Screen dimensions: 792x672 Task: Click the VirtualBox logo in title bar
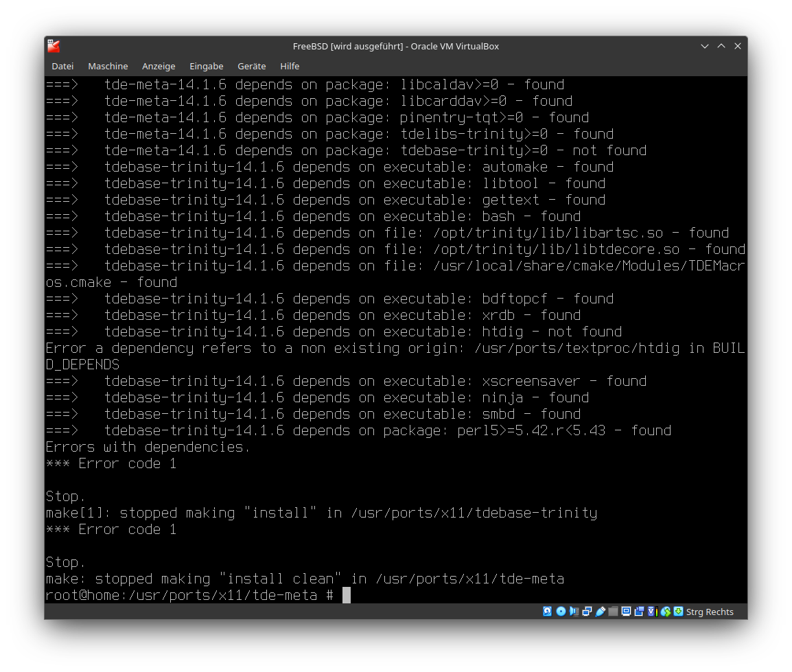click(x=54, y=46)
